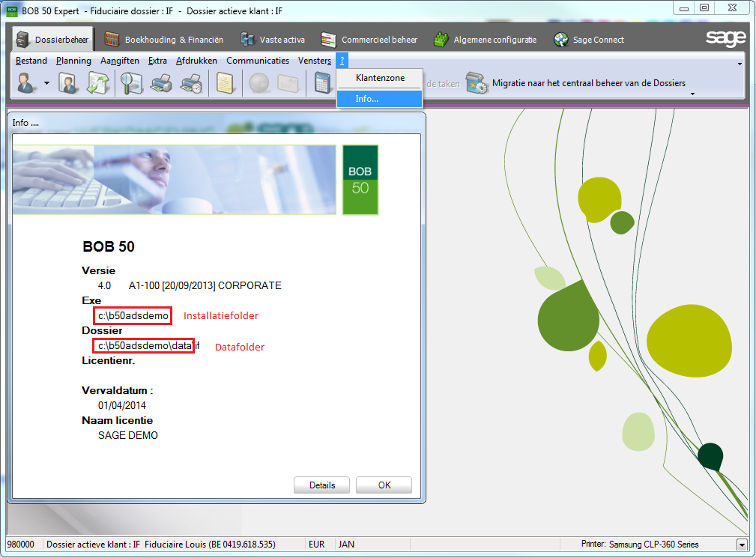Click the client card portrait icon
Viewport: 756px width, 558px height.
(68, 83)
